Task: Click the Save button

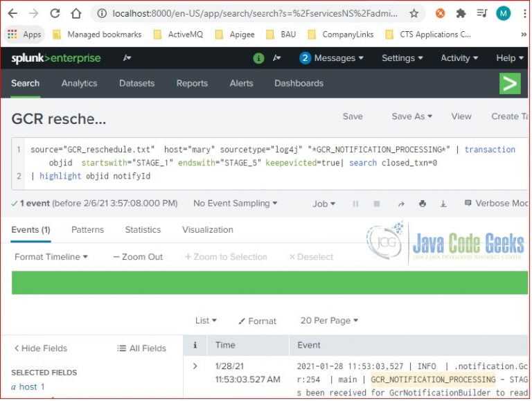Action: point(353,116)
